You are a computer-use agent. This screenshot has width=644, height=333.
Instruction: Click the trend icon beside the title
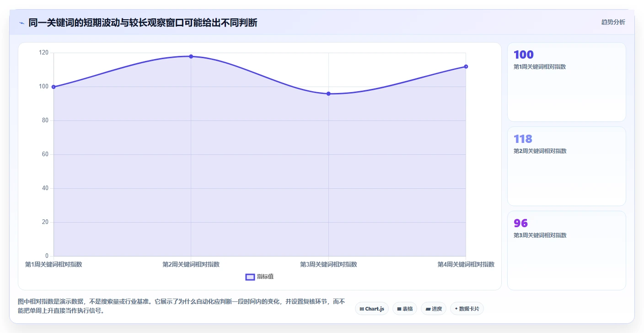tap(21, 23)
